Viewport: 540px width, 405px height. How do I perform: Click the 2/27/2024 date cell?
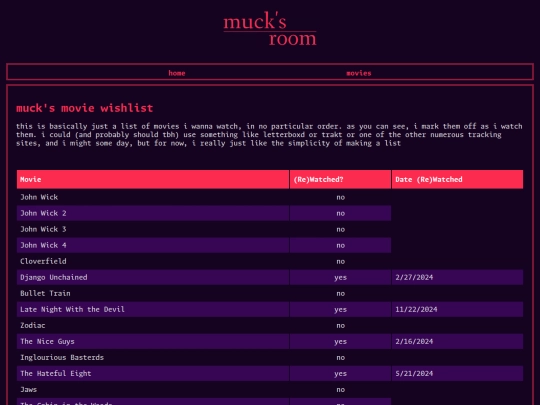point(457,277)
